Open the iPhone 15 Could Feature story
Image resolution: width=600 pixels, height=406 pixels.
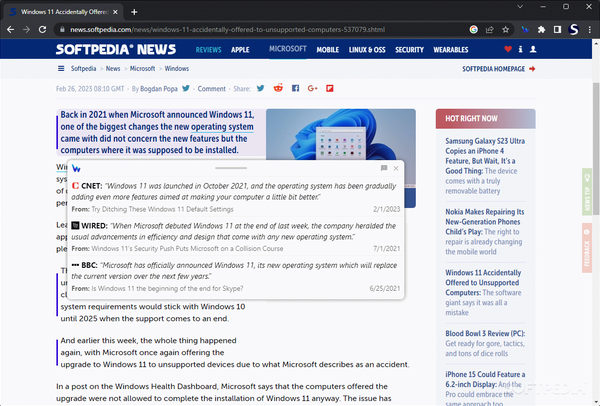click(485, 388)
